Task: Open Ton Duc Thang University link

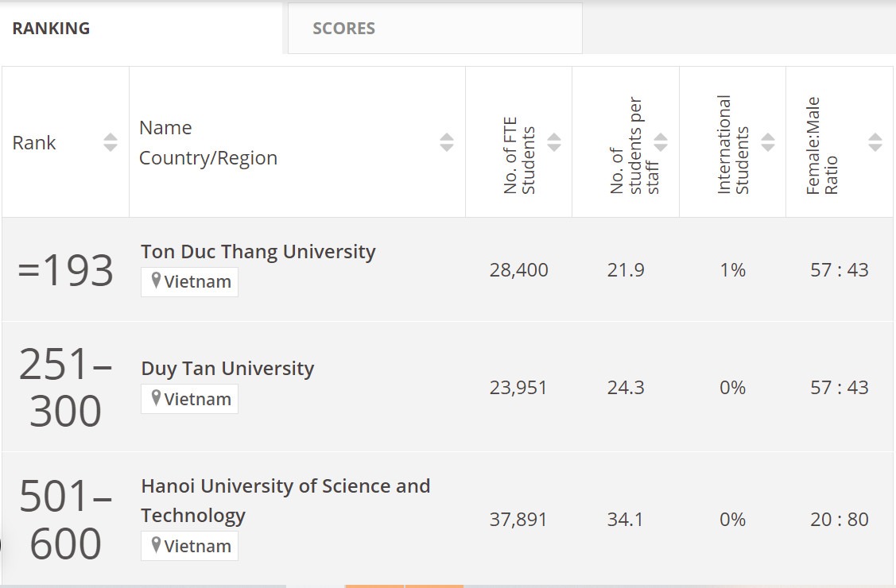Action: click(x=258, y=252)
